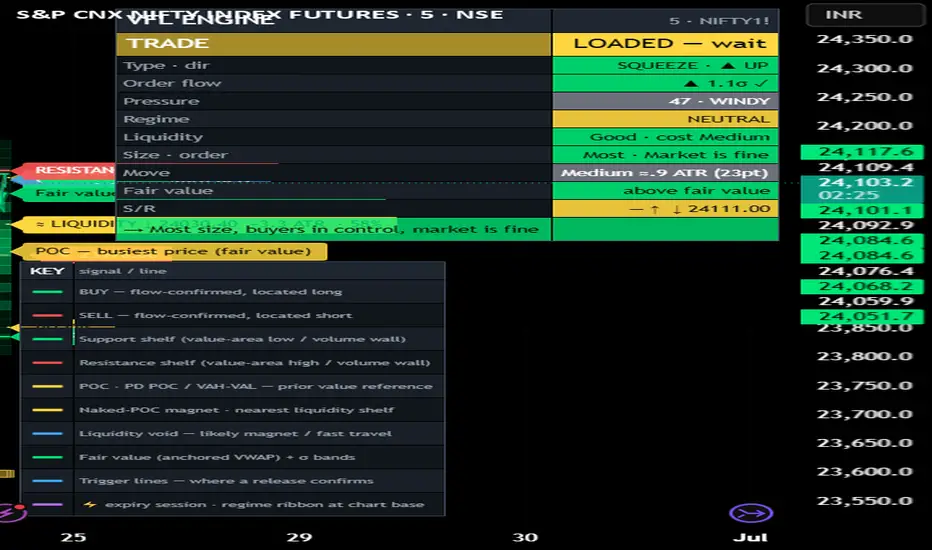This screenshot has width=932, height=550.
Task: Click the blue line swatch beside Liquidity void
Action: point(48,433)
